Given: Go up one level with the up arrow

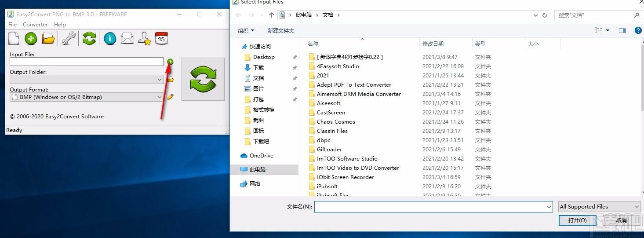Looking at the screenshot, I should (x=271, y=15).
